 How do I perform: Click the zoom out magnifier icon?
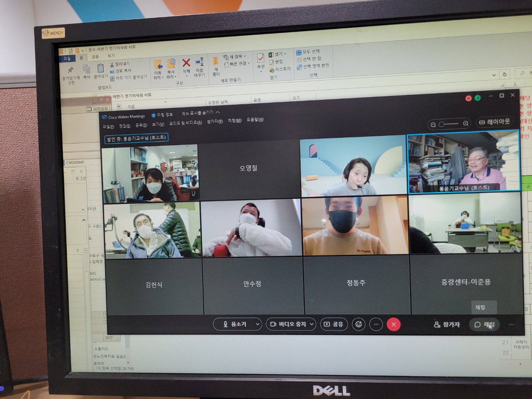(433, 125)
